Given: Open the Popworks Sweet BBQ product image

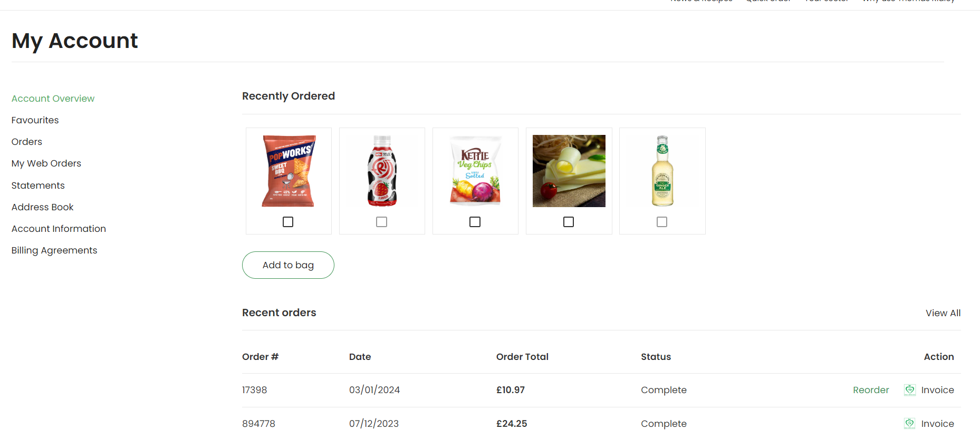Looking at the screenshot, I should click(x=289, y=171).
